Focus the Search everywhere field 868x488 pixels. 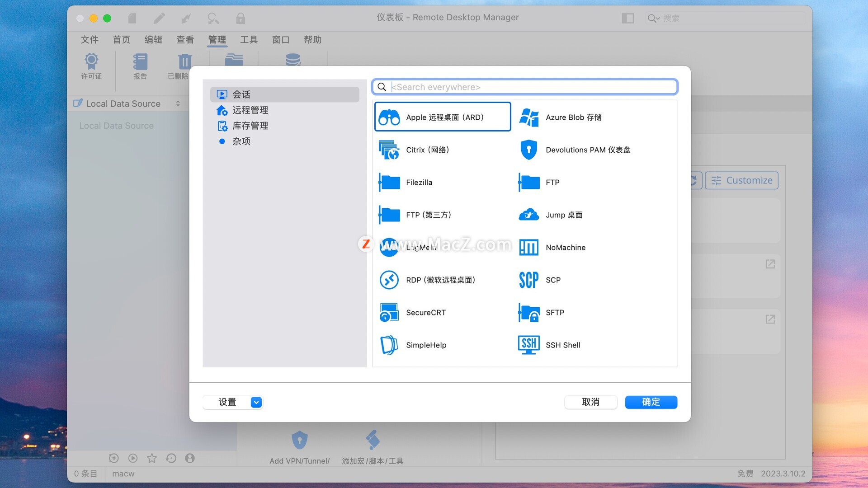pos(529,87)
